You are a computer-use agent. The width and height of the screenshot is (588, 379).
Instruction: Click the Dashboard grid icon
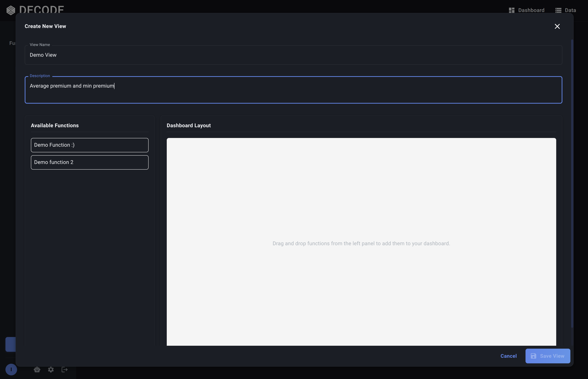[512, 10]
